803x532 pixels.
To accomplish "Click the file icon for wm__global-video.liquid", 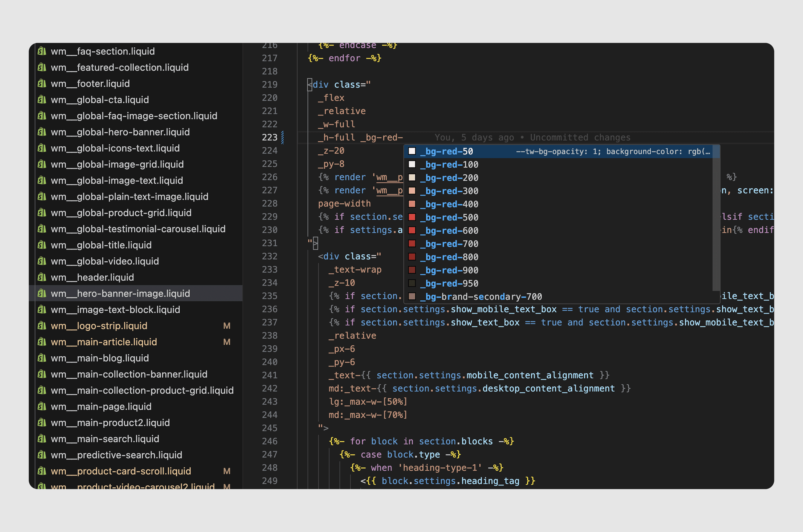I will tap(42, 261).
